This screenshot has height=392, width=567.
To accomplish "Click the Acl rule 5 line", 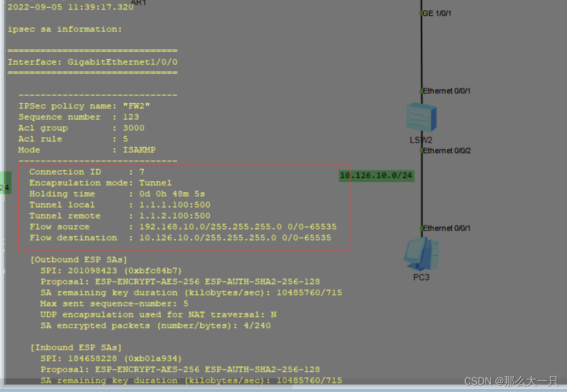I will tap(73, 139).
